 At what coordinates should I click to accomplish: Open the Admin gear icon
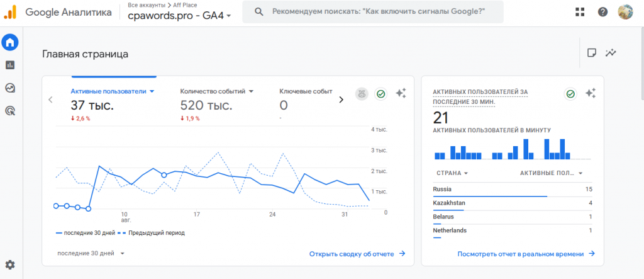pos(10,265)
